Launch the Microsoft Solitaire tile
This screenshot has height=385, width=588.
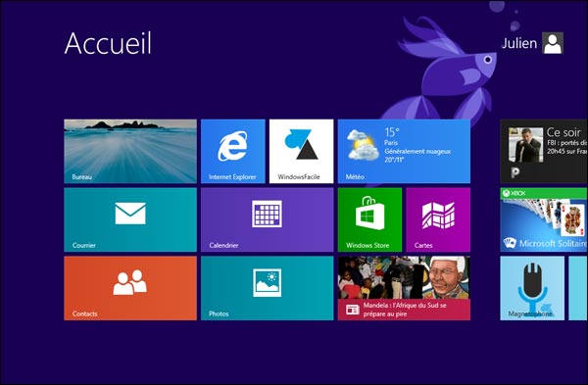(x=544, y=219)
